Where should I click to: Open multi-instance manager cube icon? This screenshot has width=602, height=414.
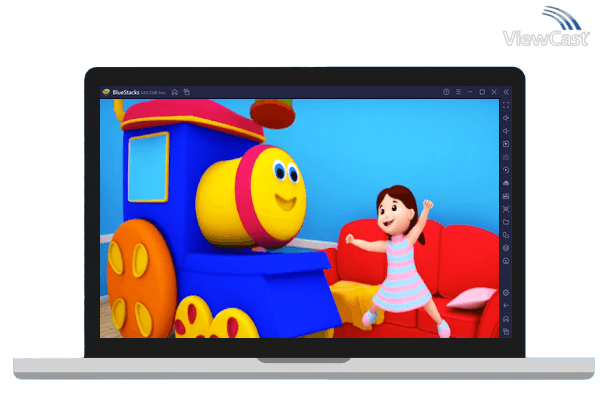point(506,248)
